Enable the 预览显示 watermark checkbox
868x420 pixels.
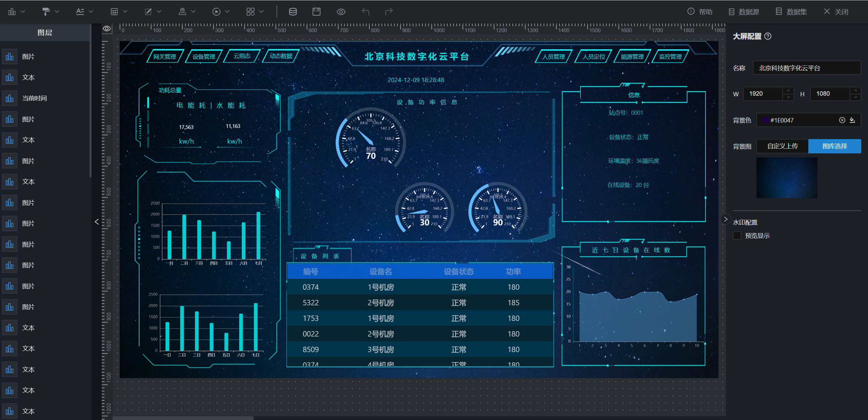pos(737,235)
